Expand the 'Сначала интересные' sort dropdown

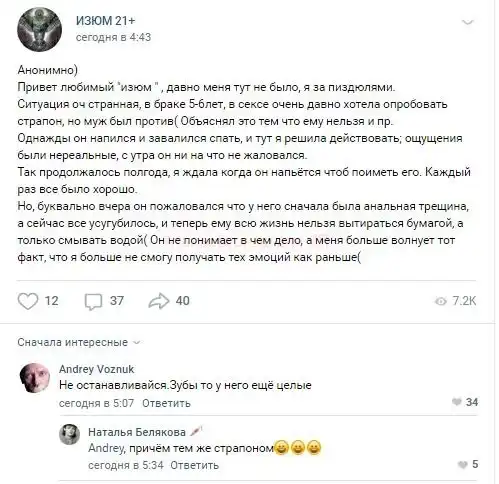pos(79,342)
